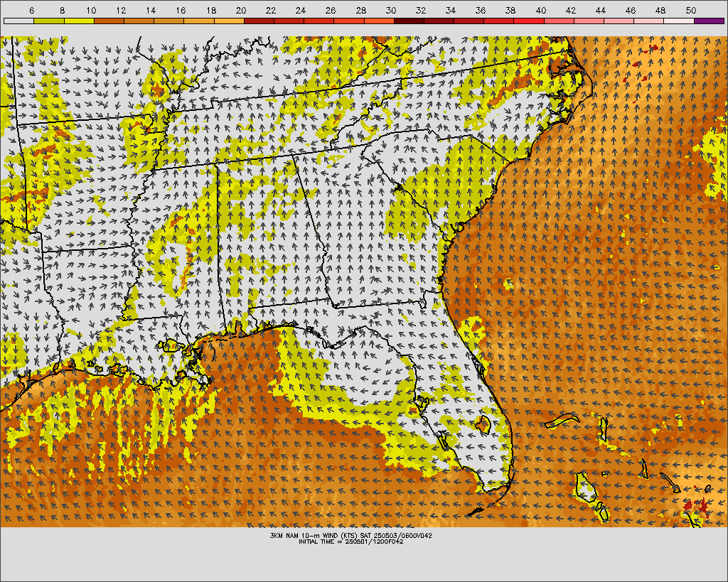728x582 pixels.
Task: Click the legend label "6"
Action: [x=31, y=10]
